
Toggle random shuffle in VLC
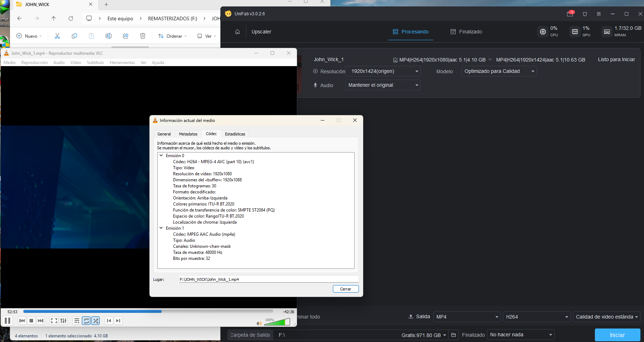coord(95,321)
